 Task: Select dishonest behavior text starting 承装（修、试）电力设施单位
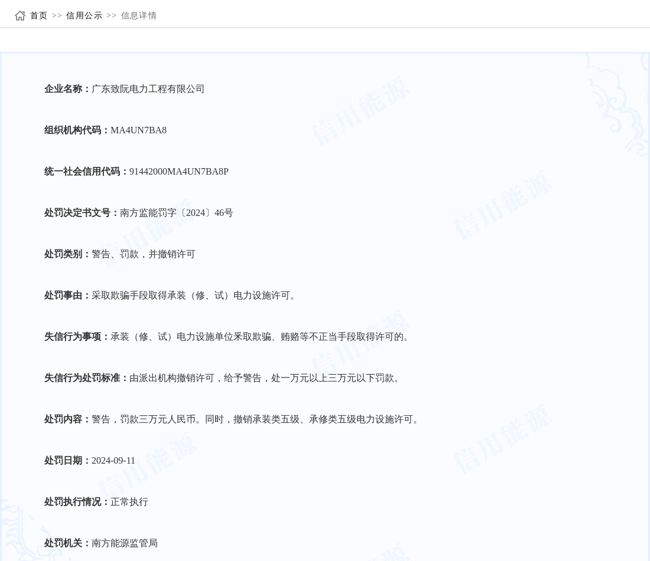pos(260,337)
